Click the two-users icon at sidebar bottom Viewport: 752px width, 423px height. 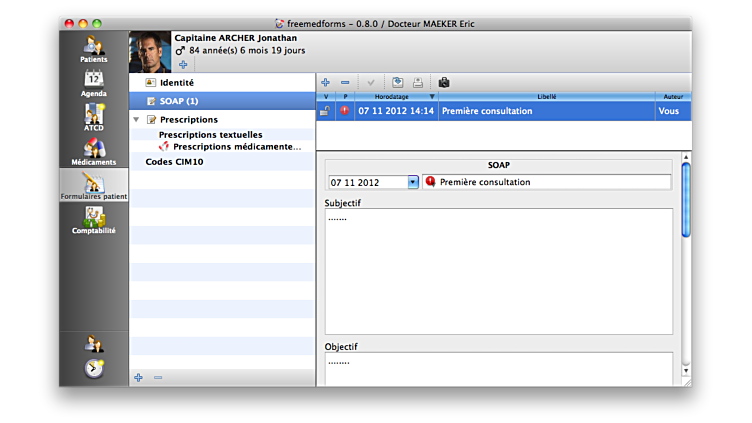[94, 344]
